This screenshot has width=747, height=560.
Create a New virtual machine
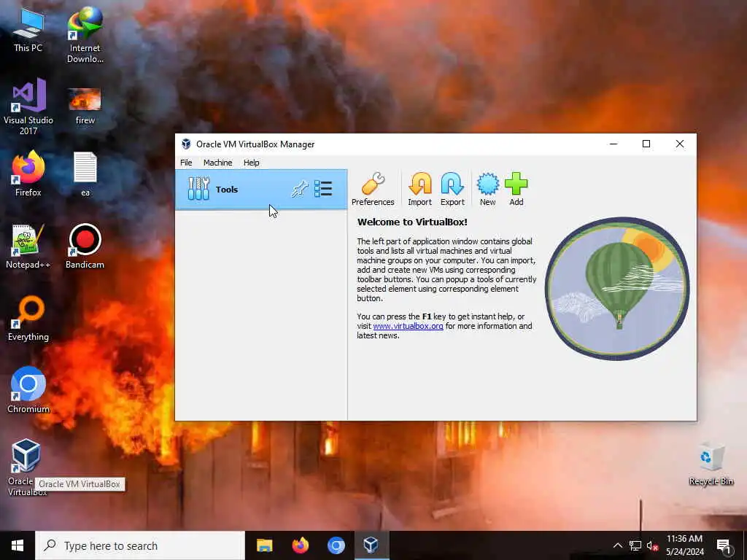(x=487, y=189)
